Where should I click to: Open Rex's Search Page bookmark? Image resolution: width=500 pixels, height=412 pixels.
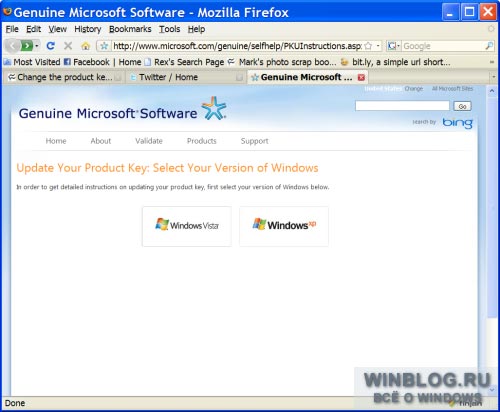pyautogui.click(x=184, y=62)
